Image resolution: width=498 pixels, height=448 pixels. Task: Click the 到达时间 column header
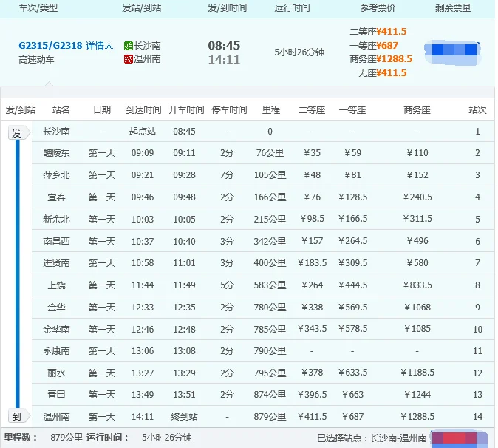pyautogui.click(x=143, y=110)
